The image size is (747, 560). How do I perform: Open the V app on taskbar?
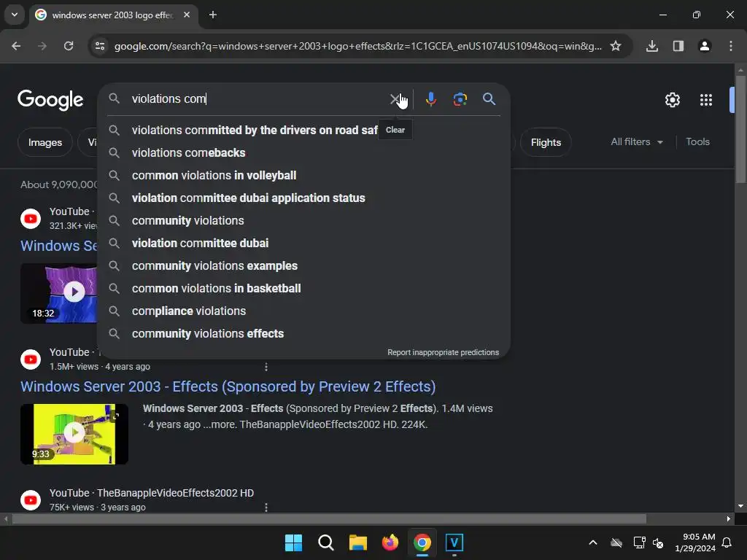point(454,542)
